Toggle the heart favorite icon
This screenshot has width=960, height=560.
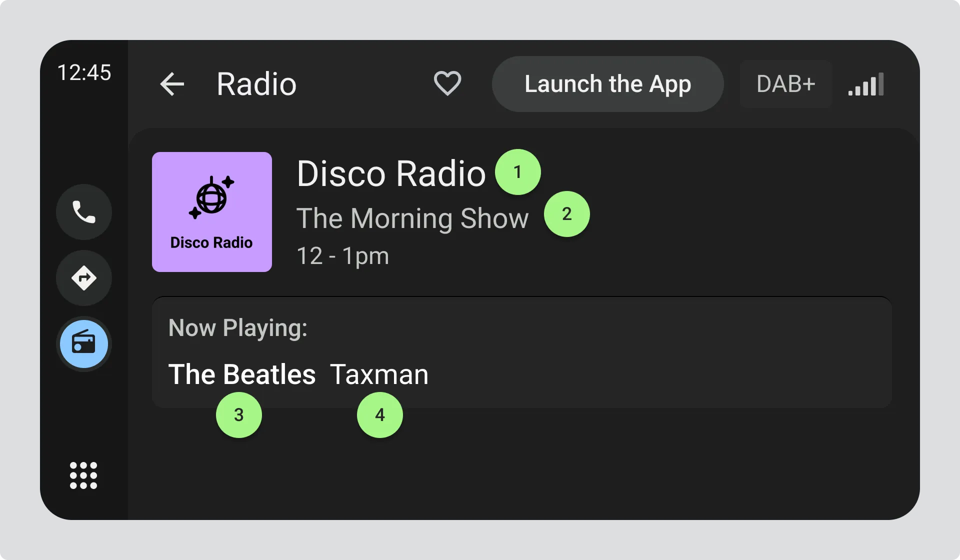point(447,83)
